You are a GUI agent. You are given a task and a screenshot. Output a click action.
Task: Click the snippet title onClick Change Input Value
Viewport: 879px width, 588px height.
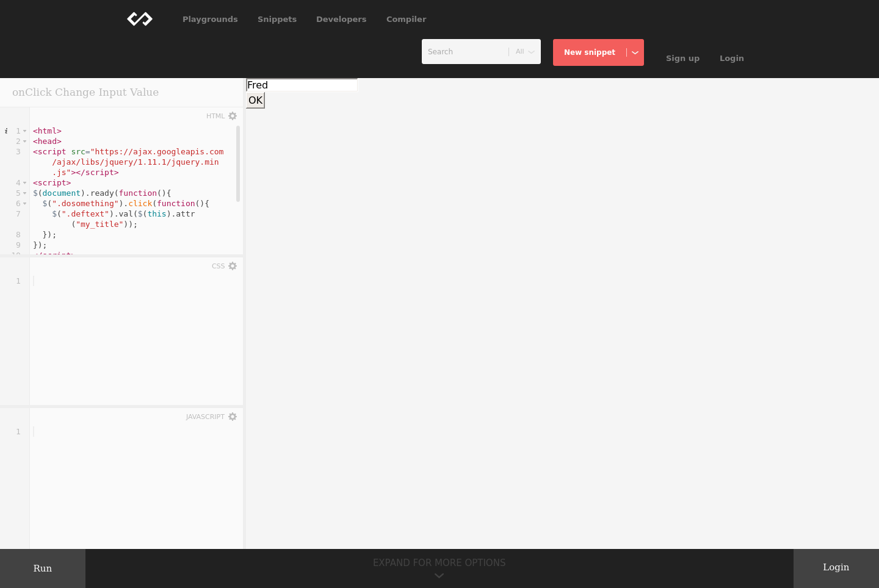[x=85, y=92]
